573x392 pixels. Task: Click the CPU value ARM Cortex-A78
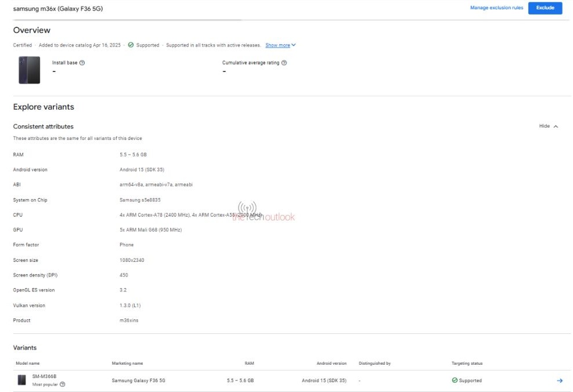point(190,215)
